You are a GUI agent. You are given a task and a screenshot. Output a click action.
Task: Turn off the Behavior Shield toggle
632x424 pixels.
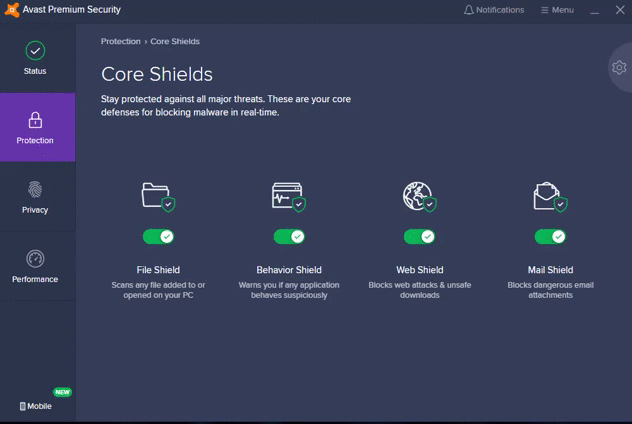click(x=289, y=237)
